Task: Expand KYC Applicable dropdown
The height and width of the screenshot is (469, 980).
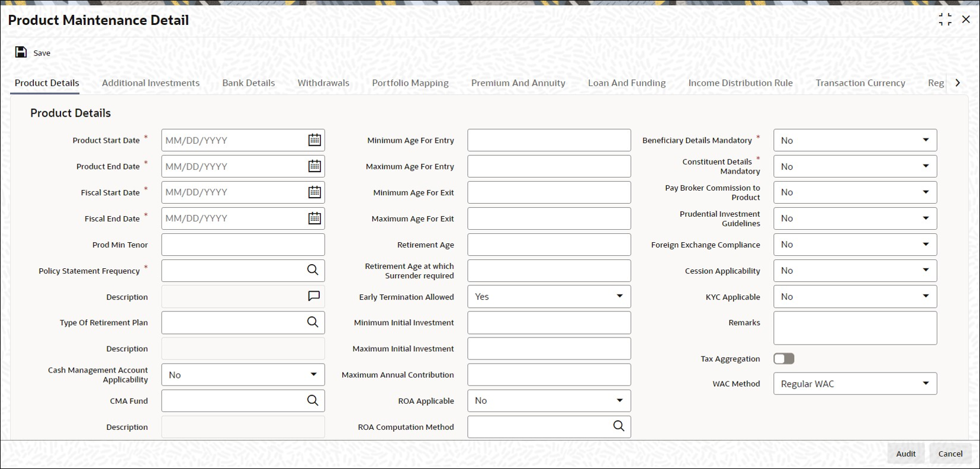Action: [x=926, y=296]
